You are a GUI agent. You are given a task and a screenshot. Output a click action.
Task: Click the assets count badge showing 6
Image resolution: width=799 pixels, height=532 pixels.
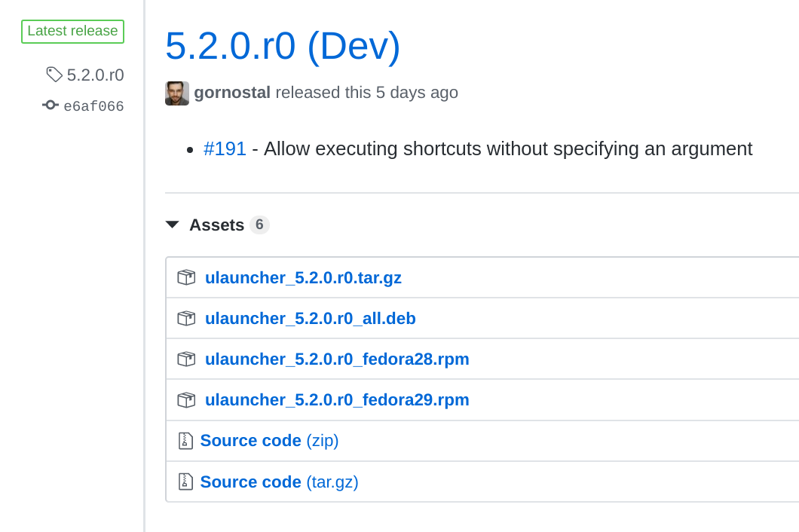click(x=259, y=224)
